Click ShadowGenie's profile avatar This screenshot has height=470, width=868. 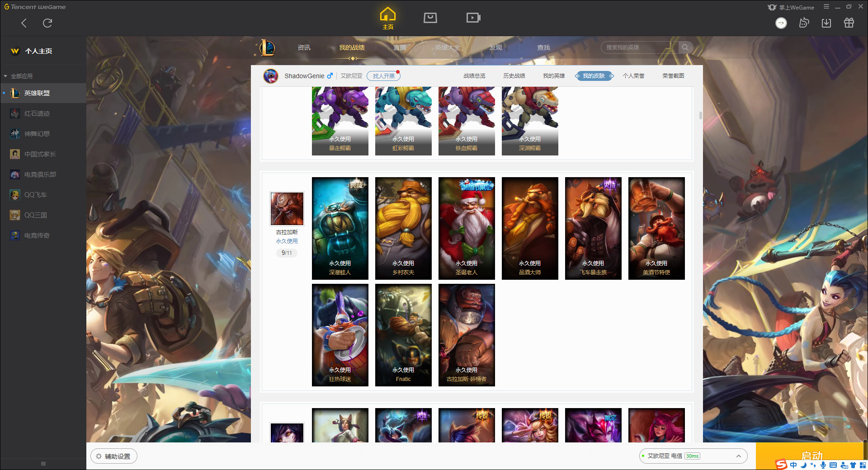(x=271, y=76)
